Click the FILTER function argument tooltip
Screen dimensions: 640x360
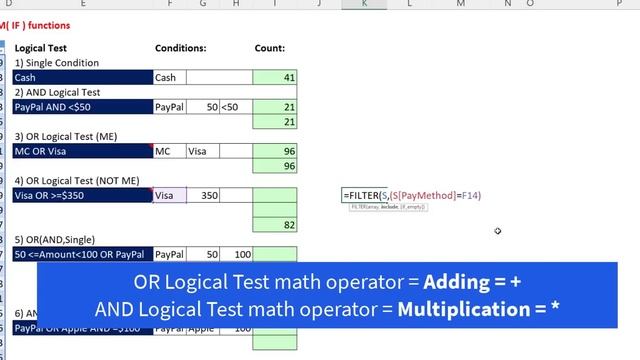pos(388,207)
